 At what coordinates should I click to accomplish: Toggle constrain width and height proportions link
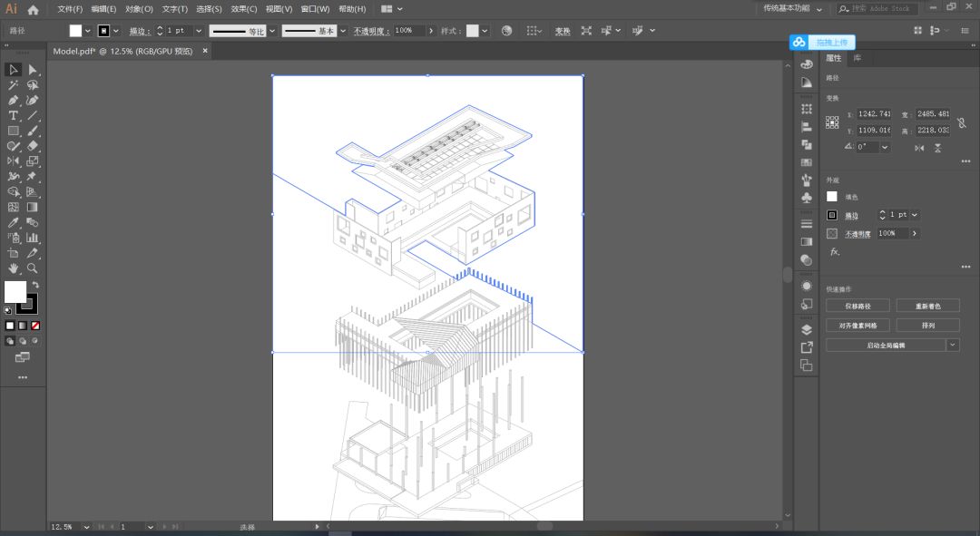[x=962, y=122]
